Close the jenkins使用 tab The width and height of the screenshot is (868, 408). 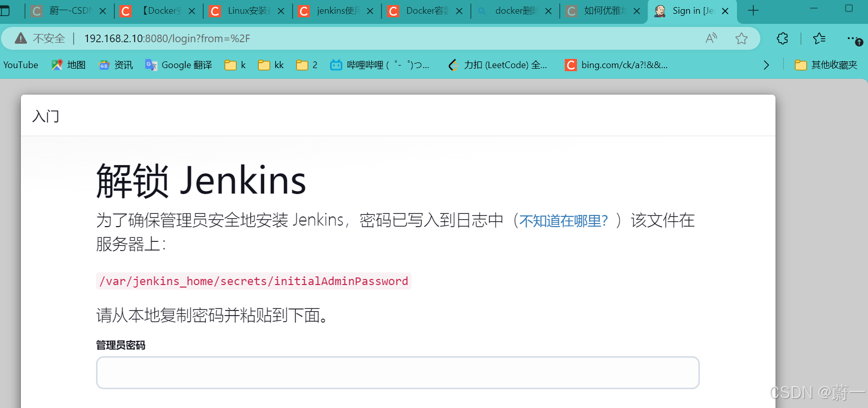(370, 11)
